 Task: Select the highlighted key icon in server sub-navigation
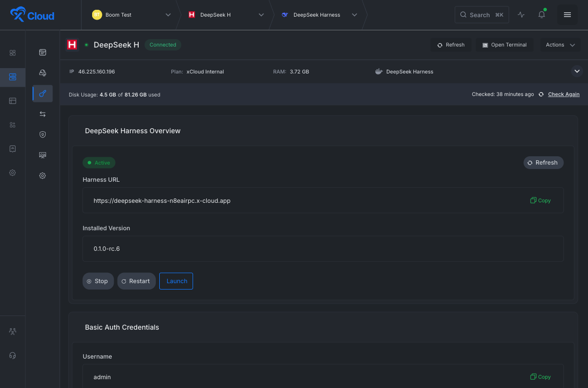coord(43,94)
